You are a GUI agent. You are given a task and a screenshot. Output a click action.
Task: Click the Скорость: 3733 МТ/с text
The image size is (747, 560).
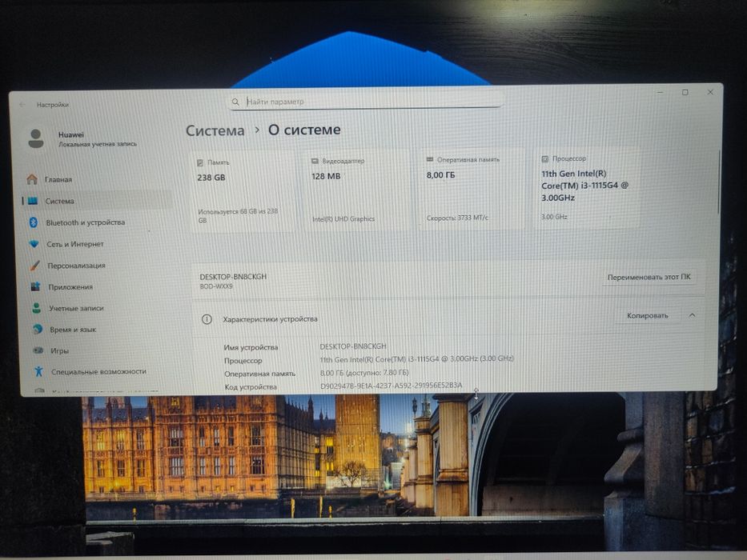[457, 218]
